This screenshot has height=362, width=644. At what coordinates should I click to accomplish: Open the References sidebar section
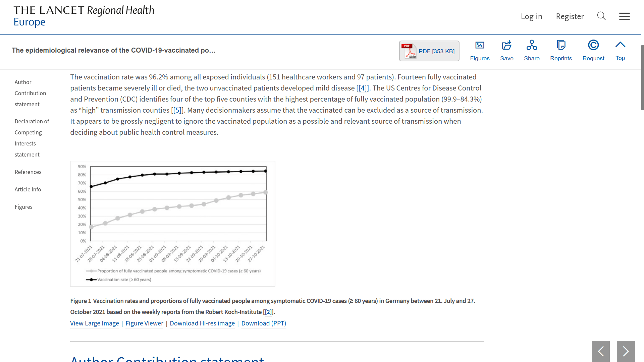[x=28, y=172]
